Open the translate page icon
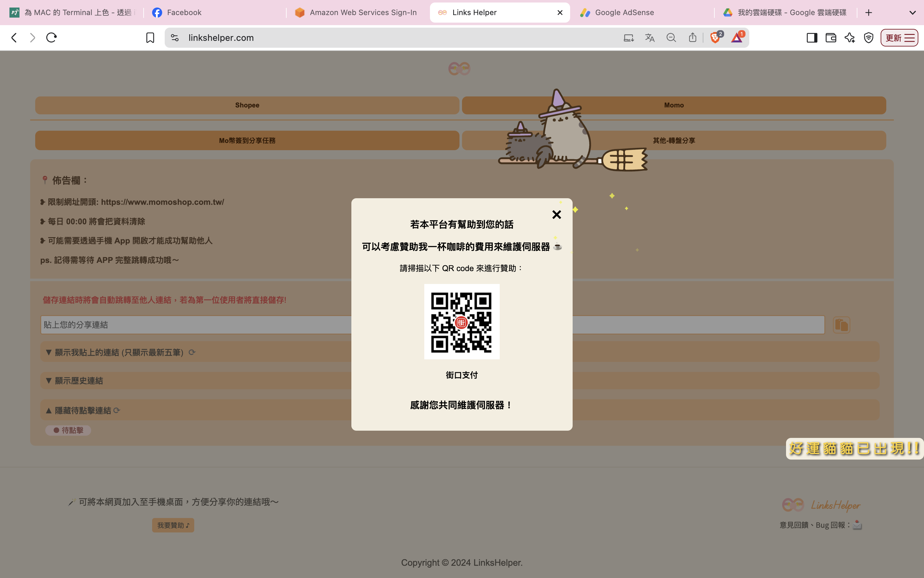The image size is (924, 578). pyautogui.click(x=650, y=37)
